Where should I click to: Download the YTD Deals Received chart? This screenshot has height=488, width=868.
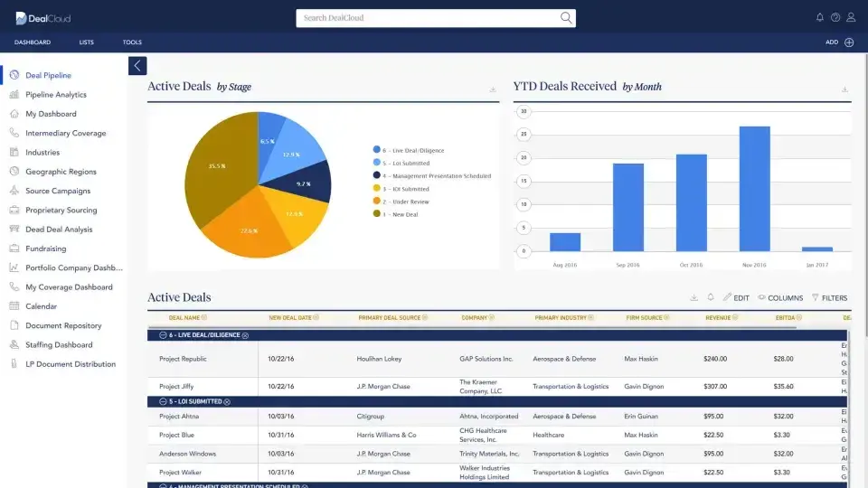(844, 89)
